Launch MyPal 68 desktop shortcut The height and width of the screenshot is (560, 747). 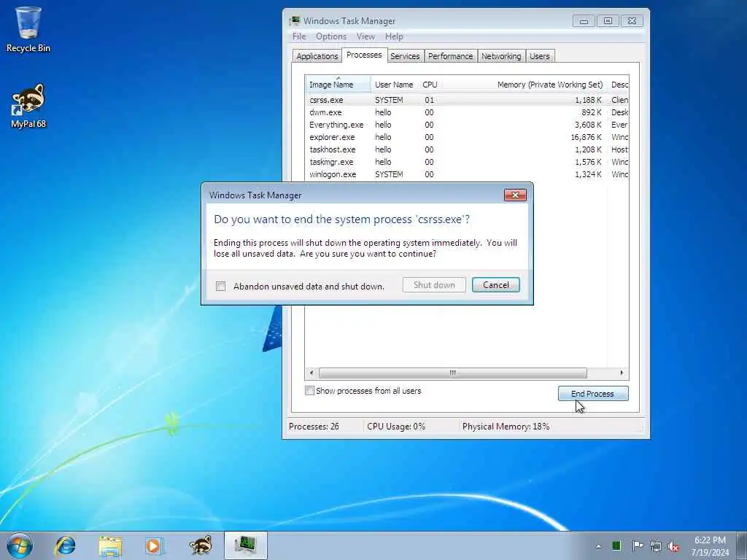pos(28,106)
